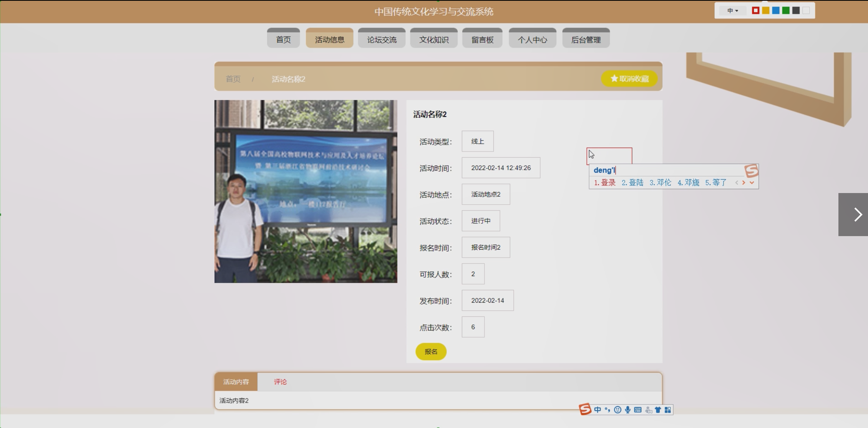868x428 pixels.
Task: Unfavorite with the 取消收藏 star button
Action: (x=629, y=79)
